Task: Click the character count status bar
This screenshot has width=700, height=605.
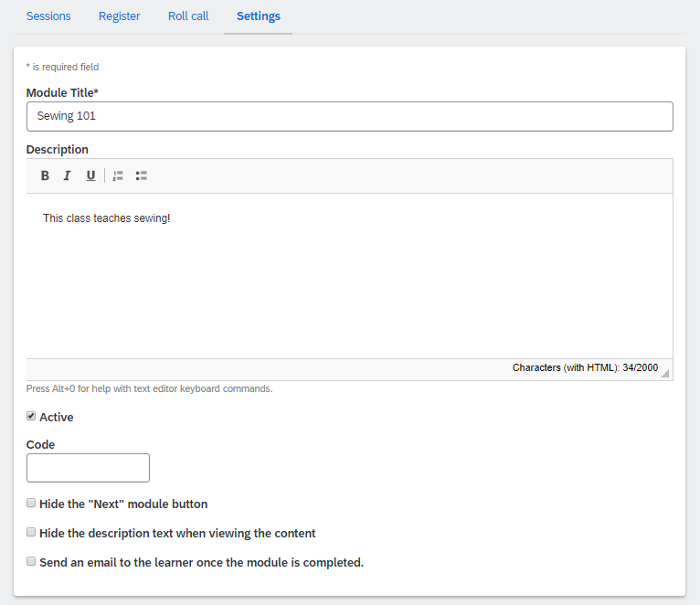Action: pos(350,369)
